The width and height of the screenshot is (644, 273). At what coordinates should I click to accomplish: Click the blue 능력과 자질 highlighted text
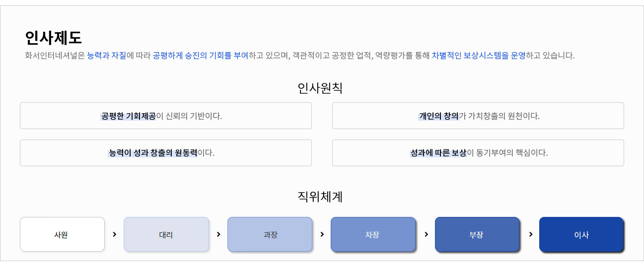click(x=106, y=56)
